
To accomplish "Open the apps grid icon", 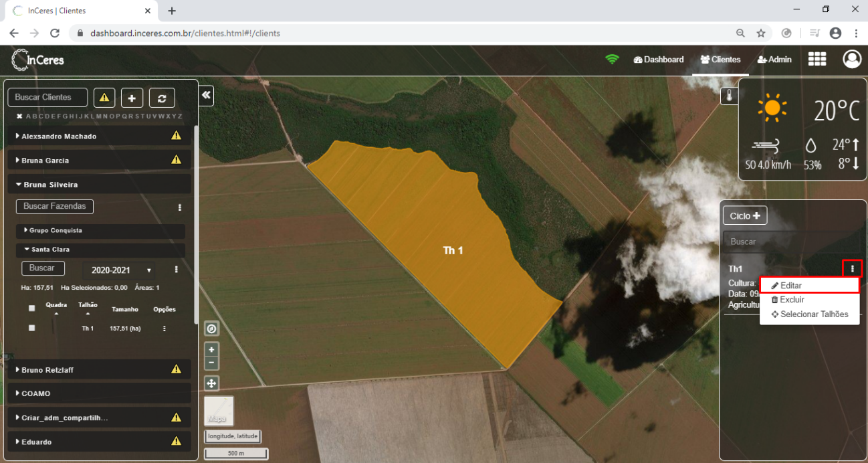I will coord(817,60).
